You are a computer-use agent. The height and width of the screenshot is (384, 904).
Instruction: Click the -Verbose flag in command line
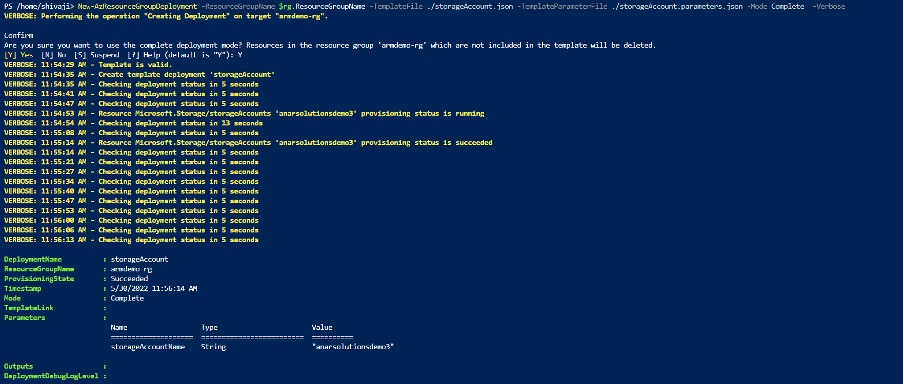click(x=830, y=6)
